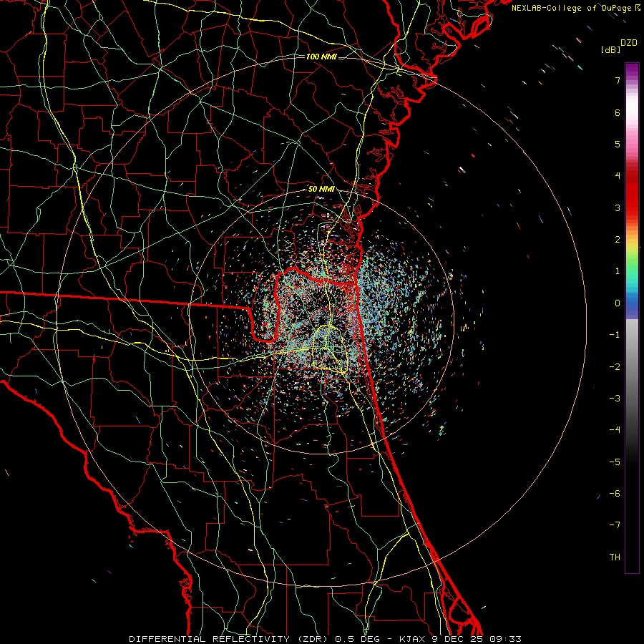The image size is (644, 644).
Task: Click the 6 value on color scale
Action: (x=618, y=112)
